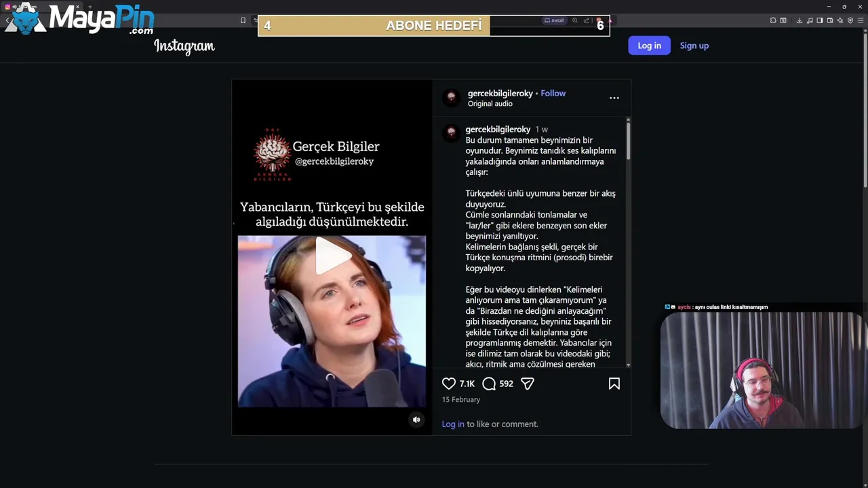Share the post with the paper-plane icon
This screenshot has width=868, height=488.
point(528,384)
